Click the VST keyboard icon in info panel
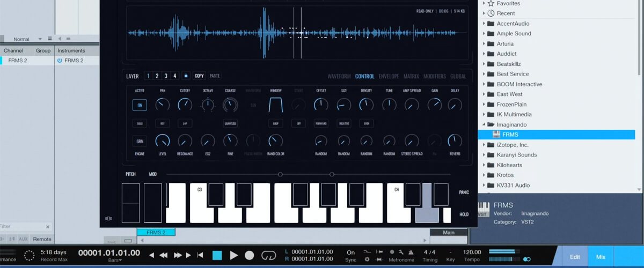The width and height of the screenshot is (644, 268). click(x=483, y=209)
